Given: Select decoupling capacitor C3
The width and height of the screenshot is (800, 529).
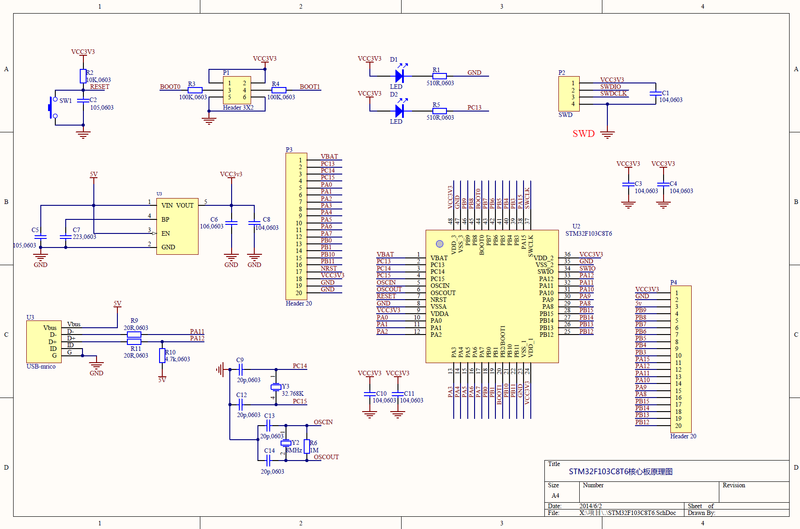Looking at the screenshot, I should coord(628,184).
